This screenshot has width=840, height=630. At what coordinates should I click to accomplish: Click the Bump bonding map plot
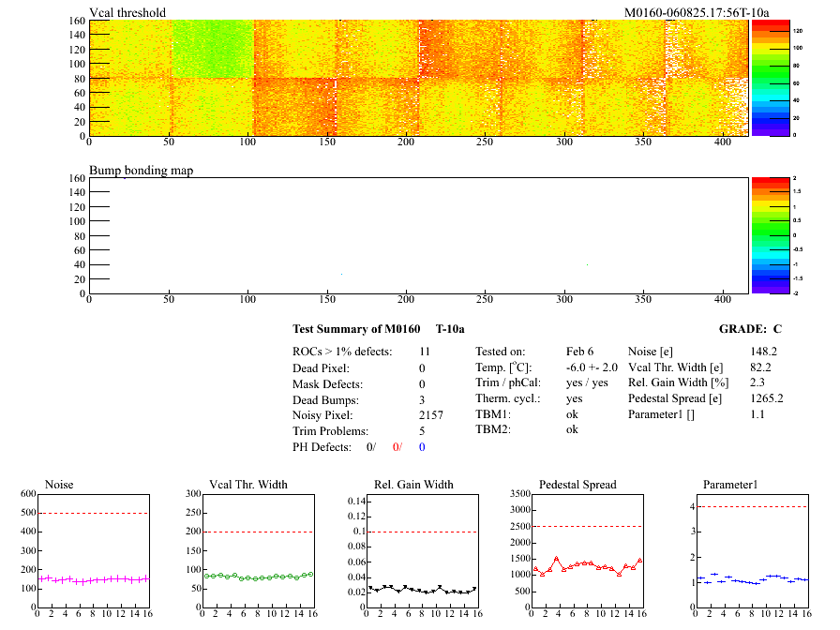(x=418, y=235)
